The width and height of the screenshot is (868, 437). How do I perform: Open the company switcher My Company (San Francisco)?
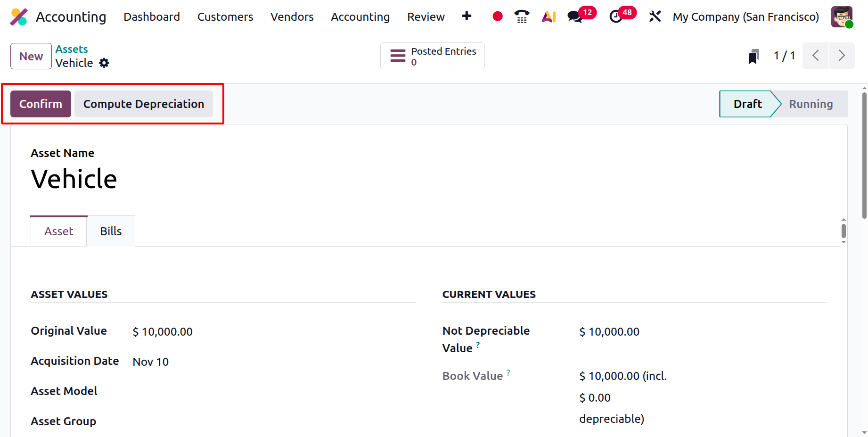coord(745,17)
